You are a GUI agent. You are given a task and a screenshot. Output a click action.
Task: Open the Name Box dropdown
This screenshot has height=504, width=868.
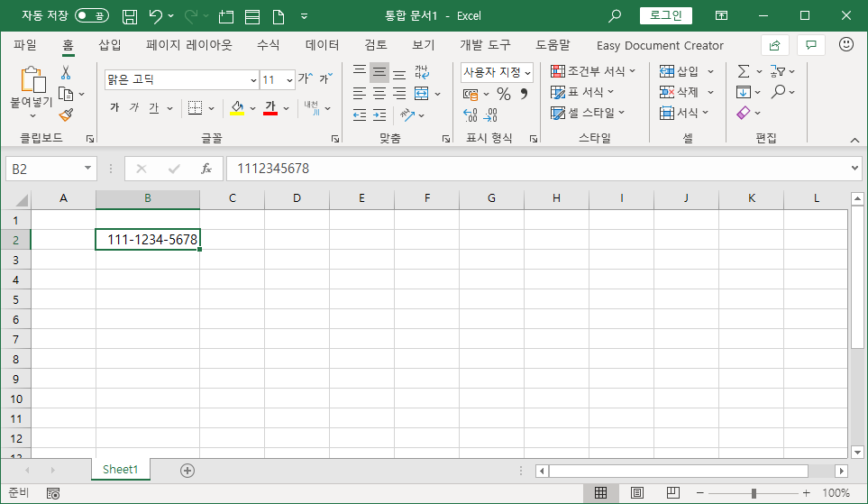pyautogui.click(x=87, y=168)
